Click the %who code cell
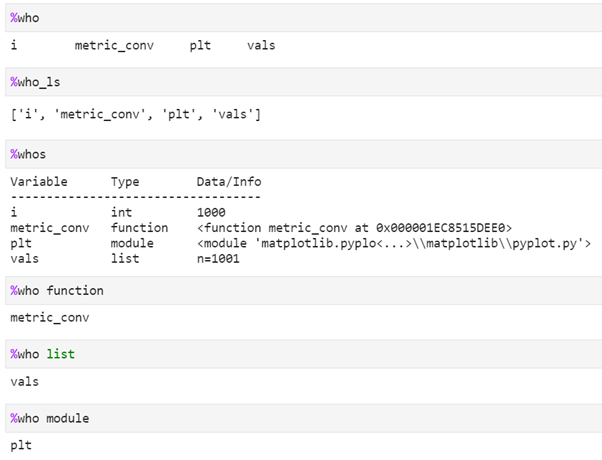This screenshot has height=460, width=602. [x=303, y=18]
